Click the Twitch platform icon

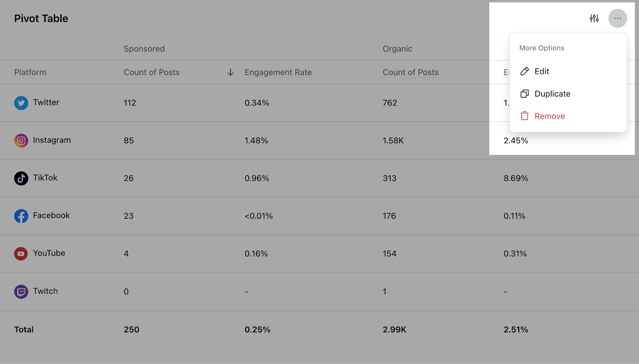[21, 292]
